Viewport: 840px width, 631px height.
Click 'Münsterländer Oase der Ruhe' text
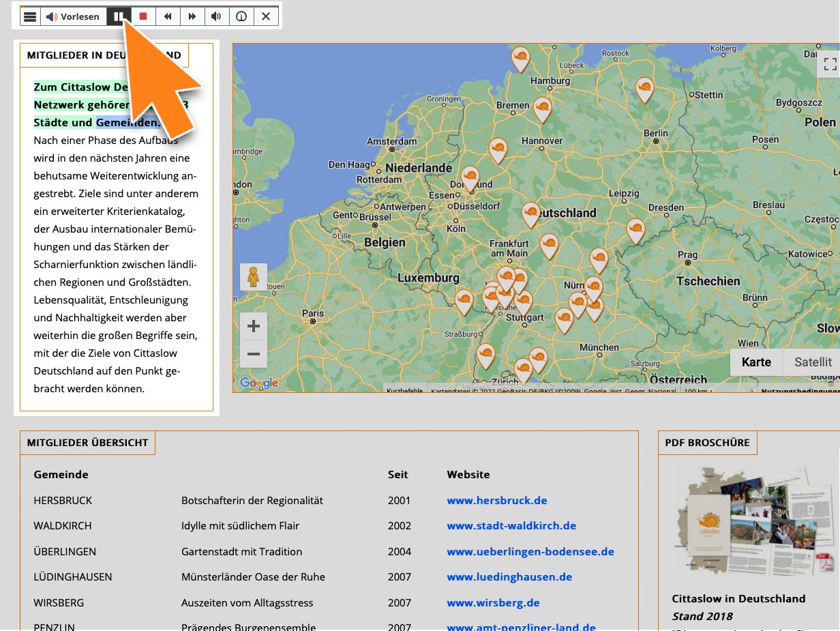click(x=253, y=577)
